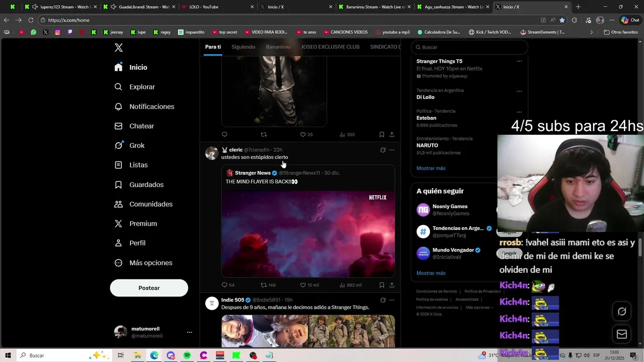Reply to the Stranger News quoted post

click(224, 285)
